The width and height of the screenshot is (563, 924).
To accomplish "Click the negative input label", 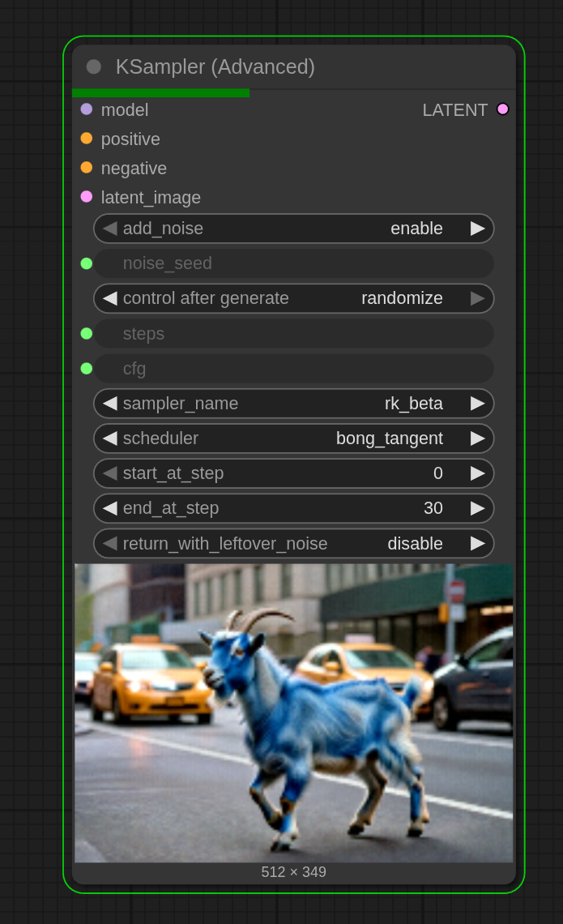I will [134, 169].
